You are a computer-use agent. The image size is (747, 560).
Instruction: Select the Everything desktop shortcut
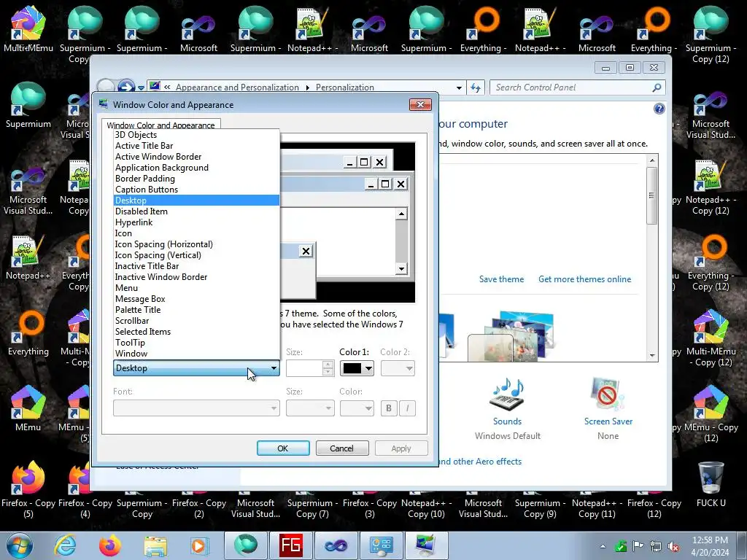28,332
